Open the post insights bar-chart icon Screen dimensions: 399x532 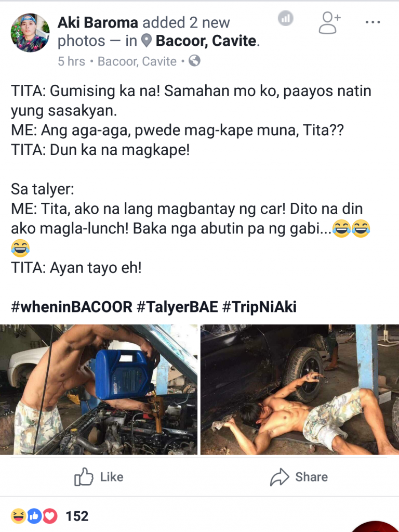coord(285,18)
